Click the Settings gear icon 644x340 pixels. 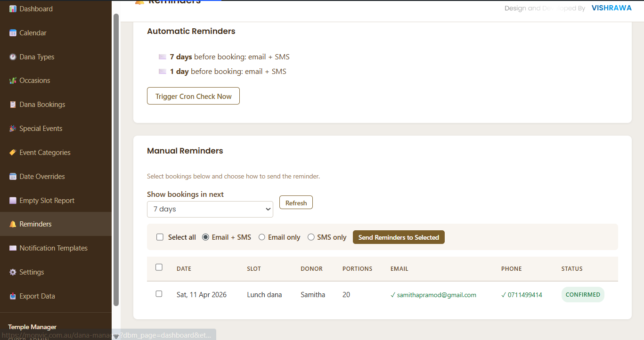pos(13,272)
